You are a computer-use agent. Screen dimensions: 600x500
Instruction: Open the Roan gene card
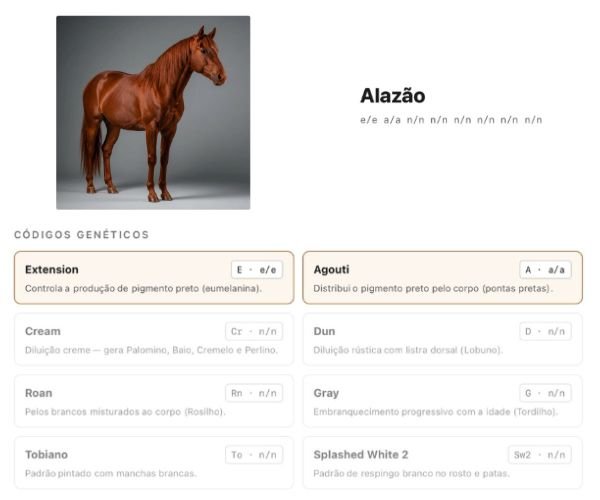[154, 401]
